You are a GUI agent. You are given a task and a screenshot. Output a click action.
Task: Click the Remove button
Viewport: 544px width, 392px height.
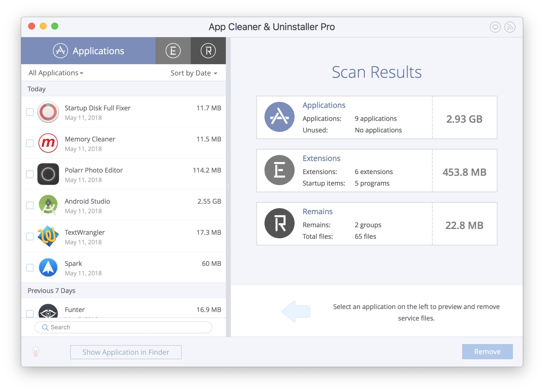[488, 351]
